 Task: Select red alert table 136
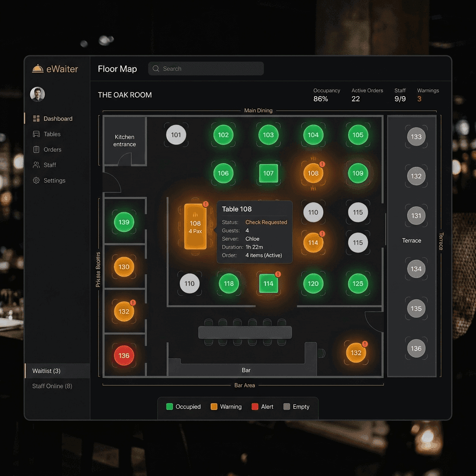124,356
